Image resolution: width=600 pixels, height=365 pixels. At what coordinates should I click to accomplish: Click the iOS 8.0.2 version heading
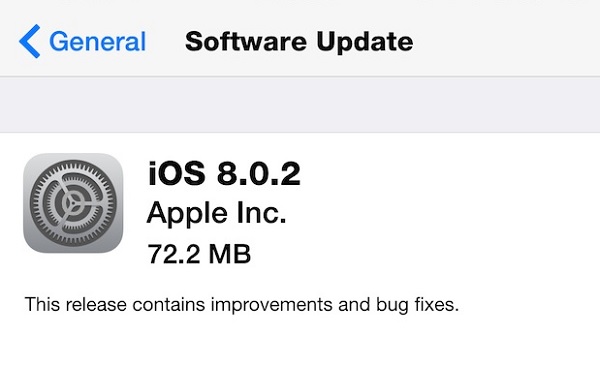click(224, 174)
